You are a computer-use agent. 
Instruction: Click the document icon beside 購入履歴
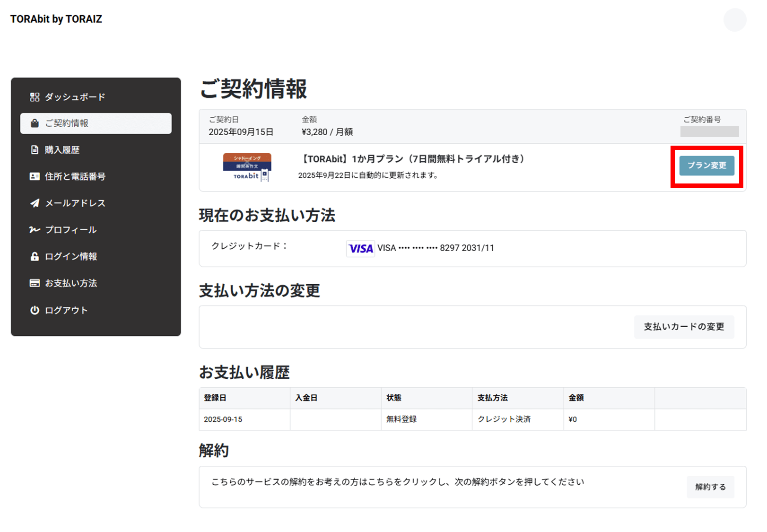[35, 150]
